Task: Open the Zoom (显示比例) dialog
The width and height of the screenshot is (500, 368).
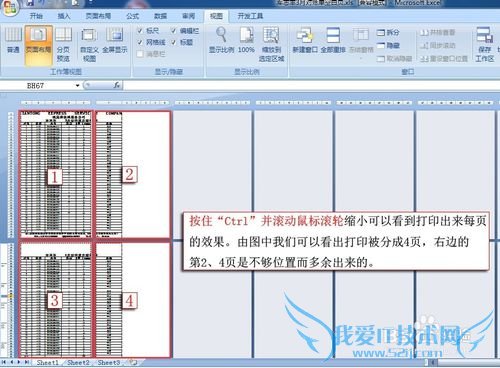Action: click(x=222, y=41)
